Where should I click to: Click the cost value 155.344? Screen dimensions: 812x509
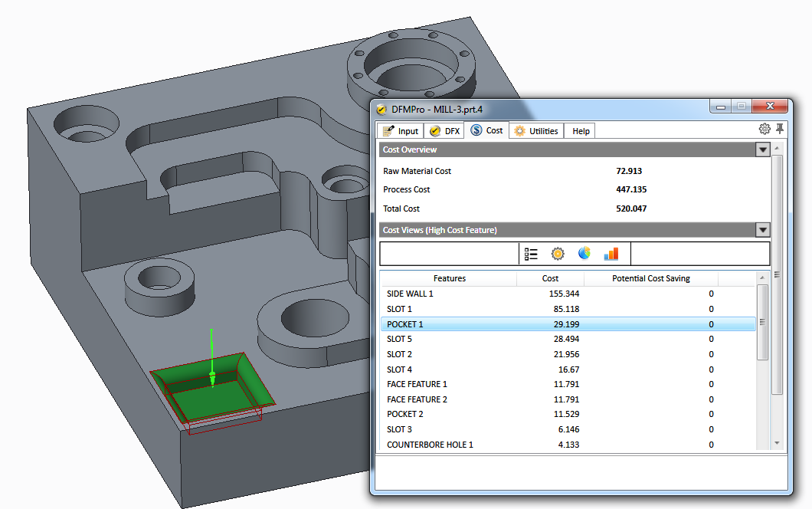click(564, 294)
